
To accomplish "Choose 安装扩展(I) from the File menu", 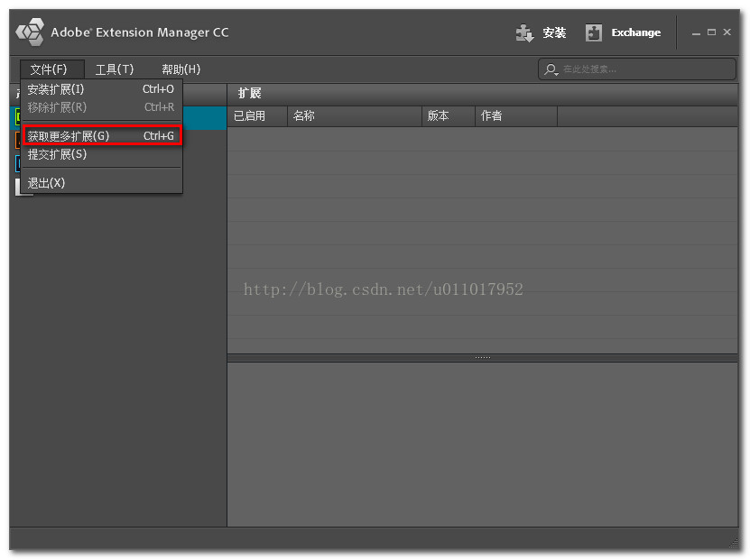I will (101, 89).
